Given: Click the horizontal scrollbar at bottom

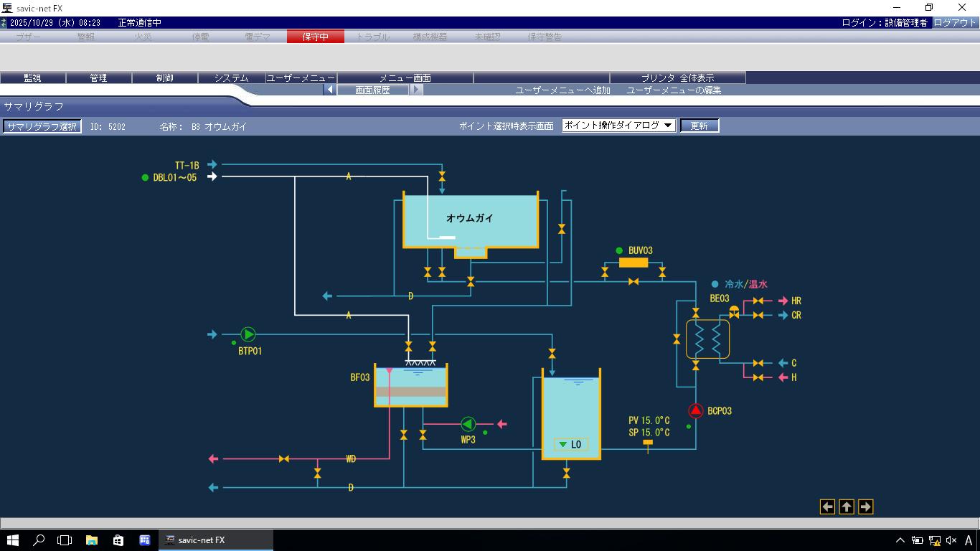Looking at the screenshot, I should point(490,523).
